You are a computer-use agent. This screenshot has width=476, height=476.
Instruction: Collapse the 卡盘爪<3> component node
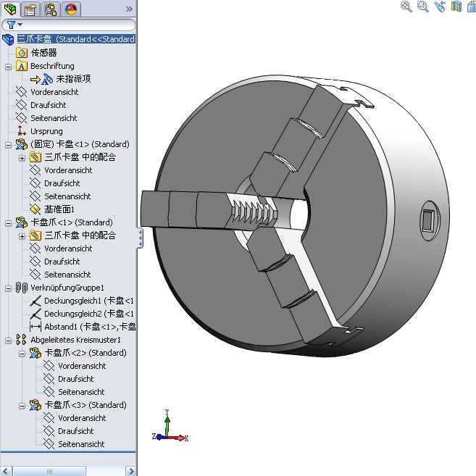[22, 405]
